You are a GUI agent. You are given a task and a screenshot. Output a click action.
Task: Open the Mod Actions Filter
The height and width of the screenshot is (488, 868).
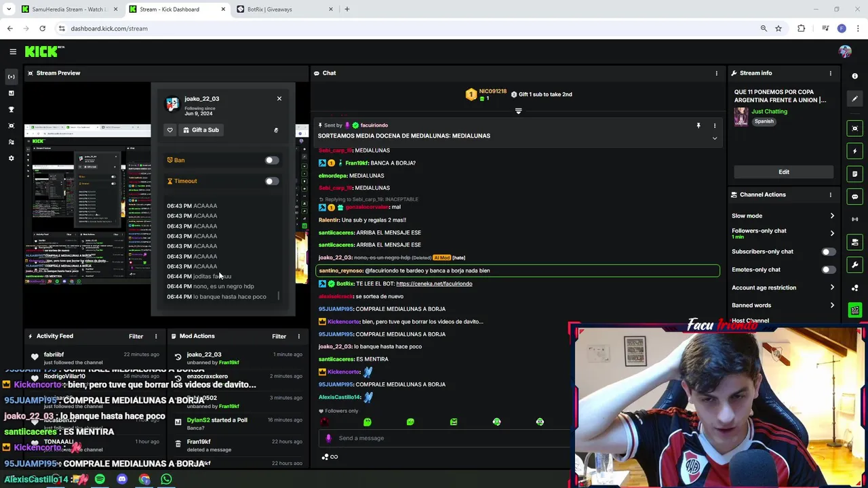pos(279,336)
